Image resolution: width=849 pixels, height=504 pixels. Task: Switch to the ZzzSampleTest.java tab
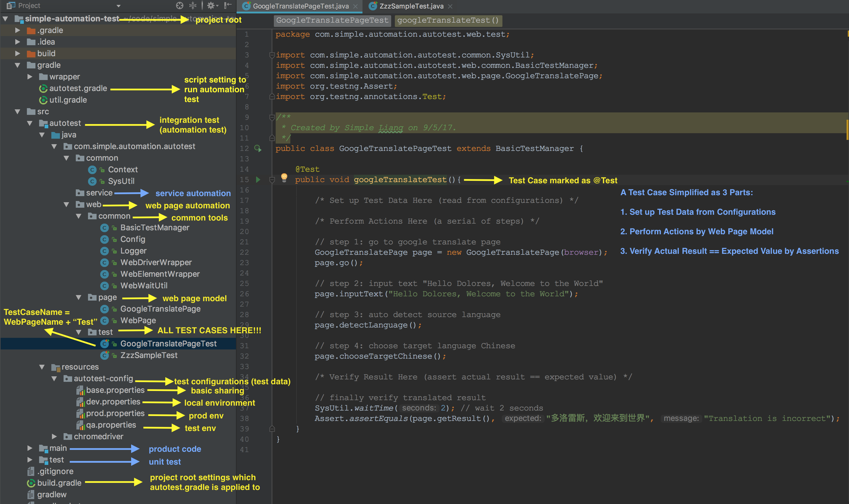pos(411,6)
